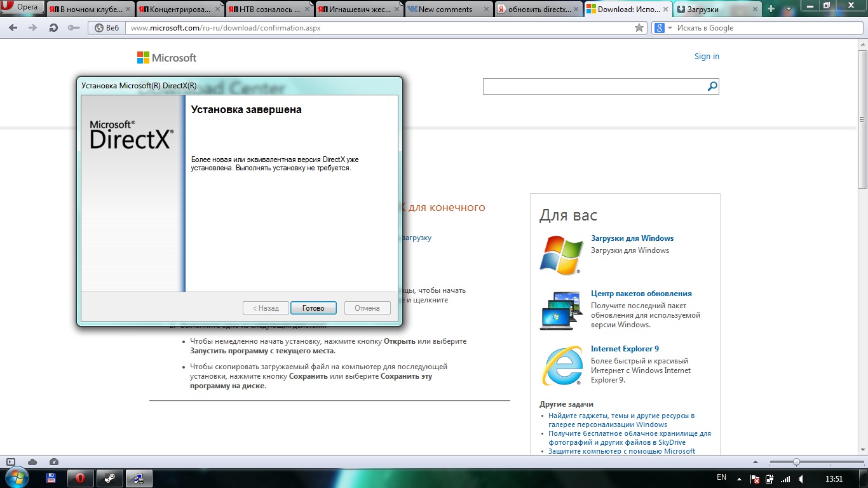Reload the page with the refresh icon
The width and height of the screenshot is (868, 488).
click(x=53, y=28)
